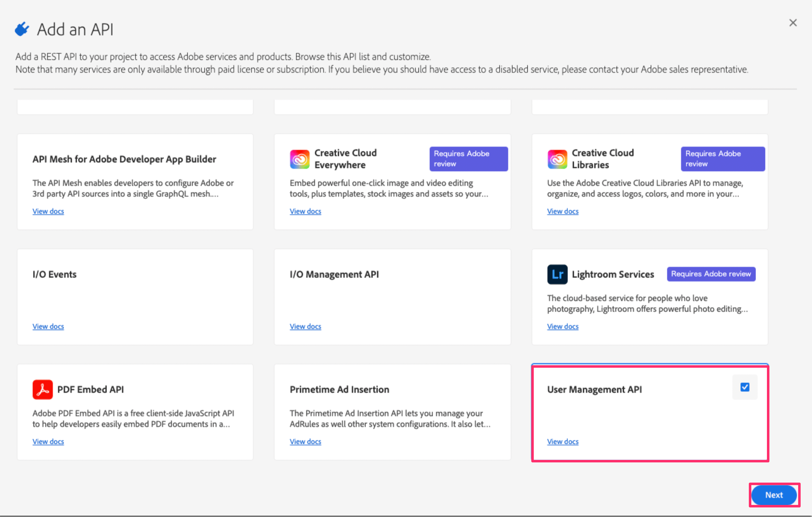The height and width of the screenshot is (517, 812).
Task: Click the API Mesh description text
Action: [133, 188]
